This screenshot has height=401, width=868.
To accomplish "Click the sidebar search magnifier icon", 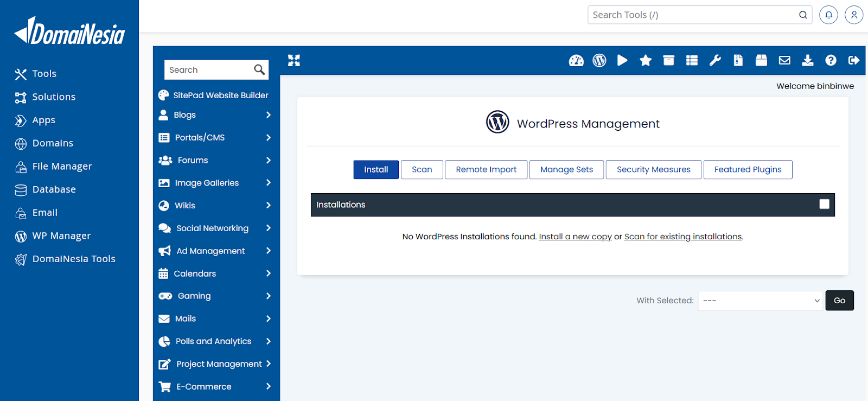I will point(259,69).
